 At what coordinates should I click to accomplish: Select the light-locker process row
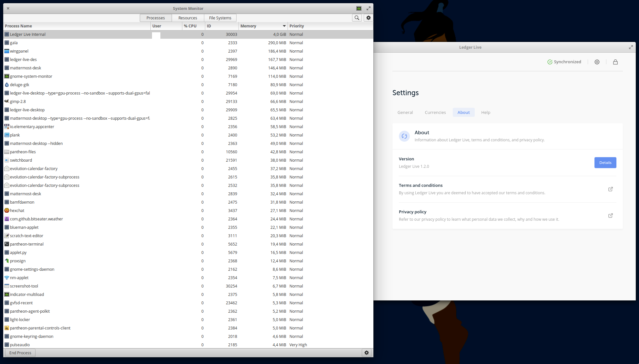188,319
